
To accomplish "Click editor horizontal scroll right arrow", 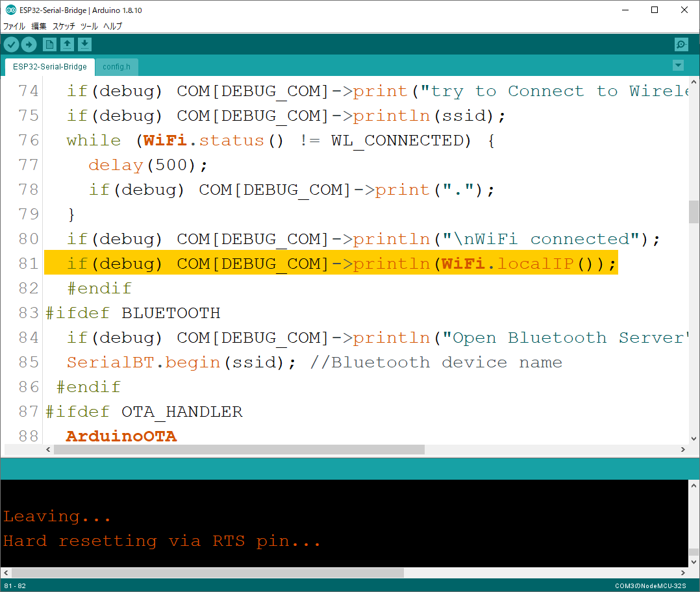I will (683, 450).
